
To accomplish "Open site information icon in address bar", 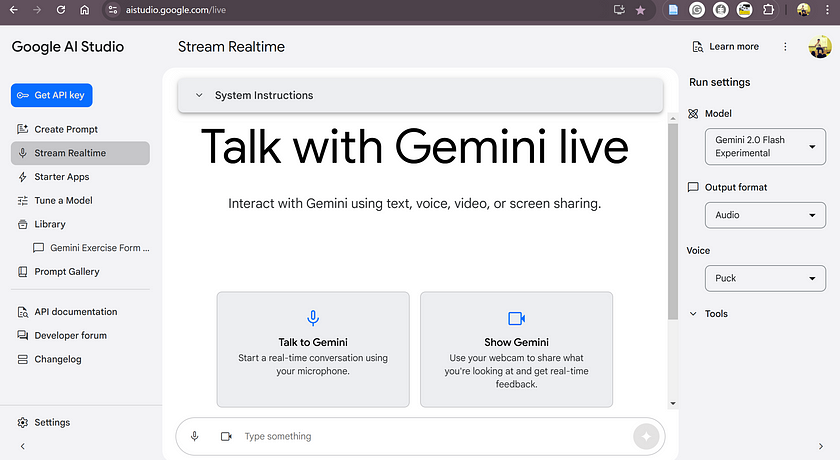I will click(x=112, y=10).
